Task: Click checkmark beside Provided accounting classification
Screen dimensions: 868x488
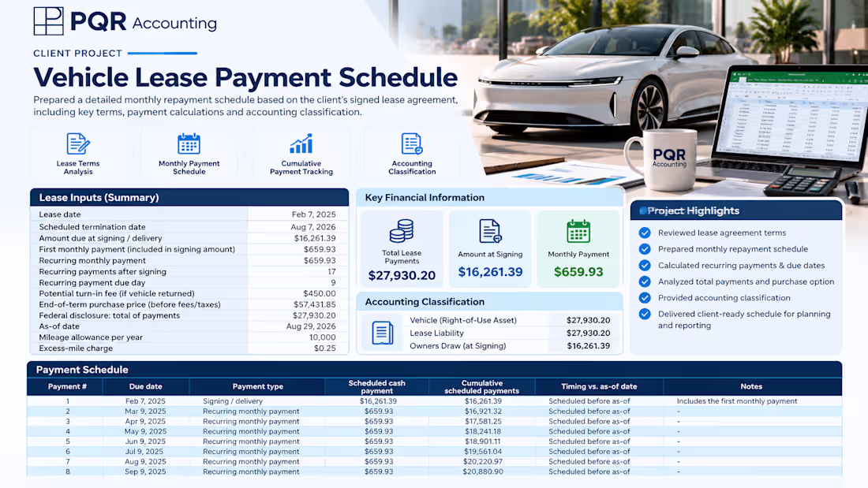Action: 645,298
